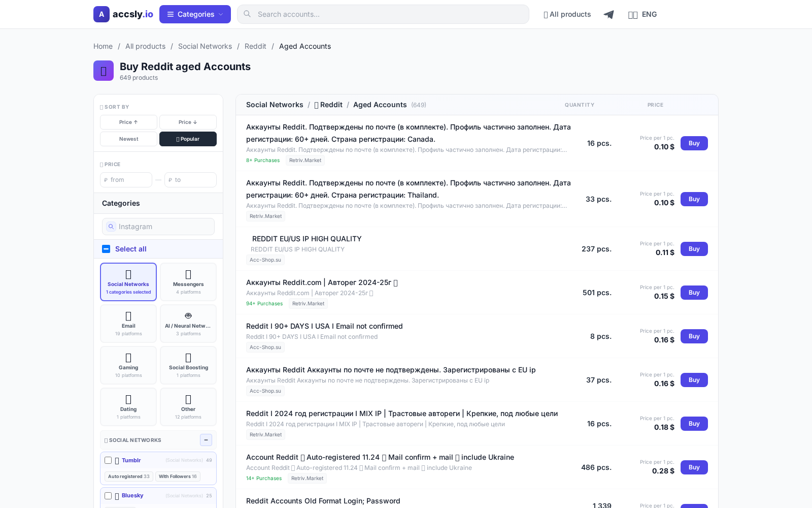The width and height of the screenshot is (812, 508).
Task: Click the PRICE column header
Action: point(655,105)
